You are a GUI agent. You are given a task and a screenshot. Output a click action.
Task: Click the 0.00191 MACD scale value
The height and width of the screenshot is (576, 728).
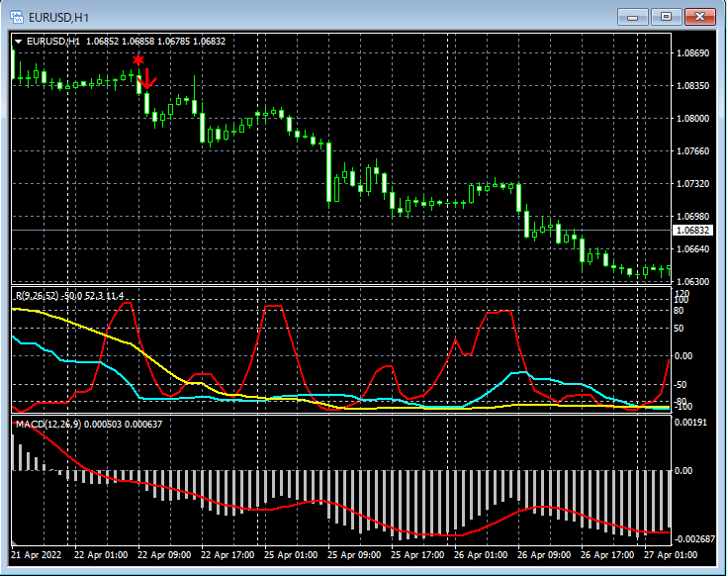point(692,423)
